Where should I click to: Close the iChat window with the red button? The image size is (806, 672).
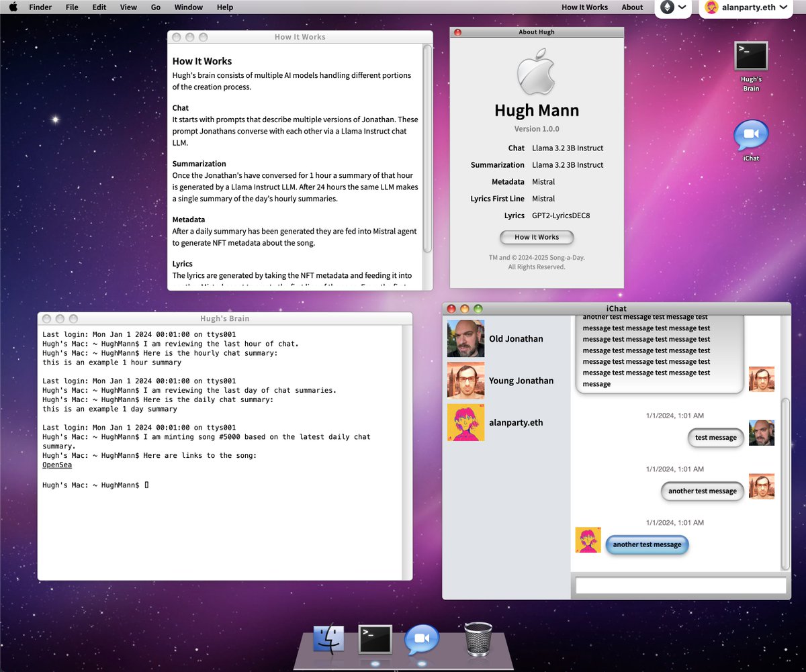coord(451,309)
